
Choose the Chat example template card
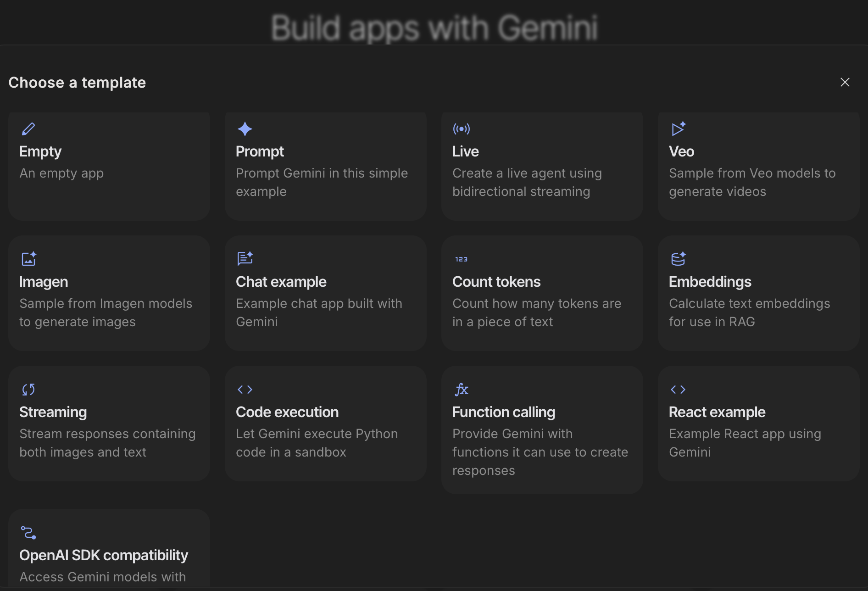pyautogui.click(x=325, y=293)
